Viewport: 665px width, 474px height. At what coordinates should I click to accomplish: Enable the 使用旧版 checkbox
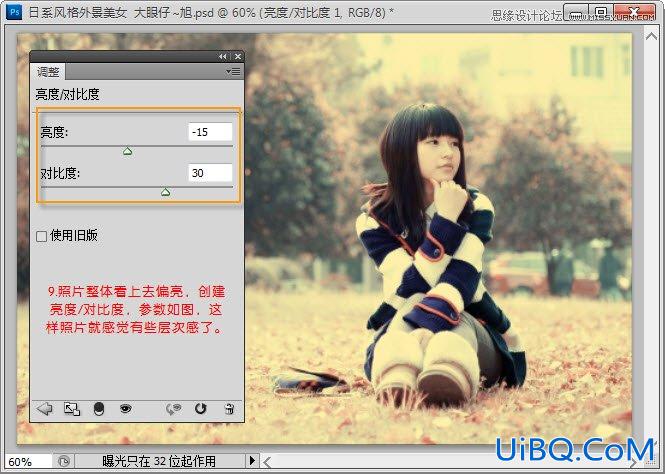pyautogui.click(x=42, y=236)
